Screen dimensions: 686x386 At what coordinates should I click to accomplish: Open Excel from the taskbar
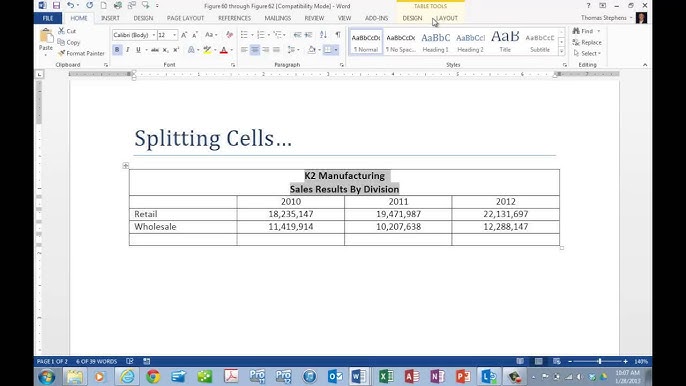[386, 376]
